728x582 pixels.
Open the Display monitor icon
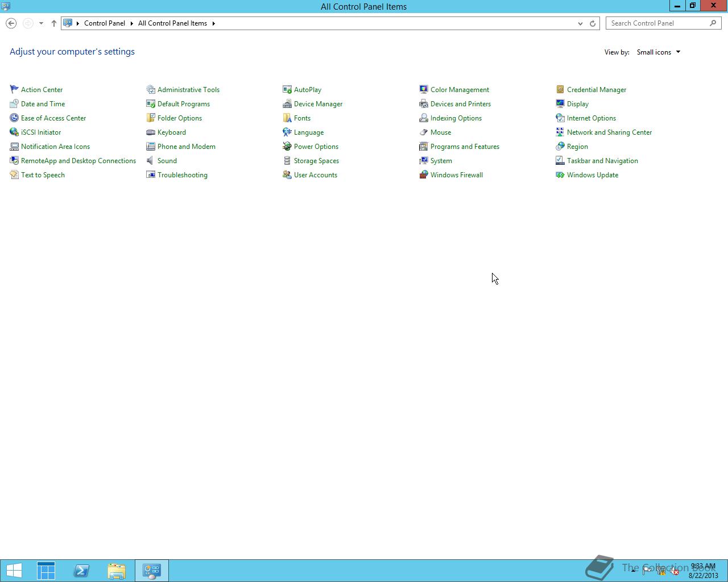tap(560, 103)
